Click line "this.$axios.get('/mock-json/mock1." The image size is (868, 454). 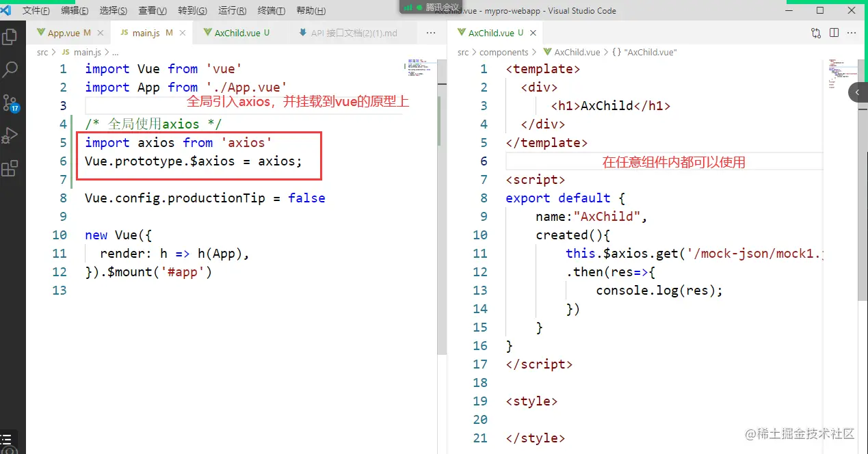tap(694, 254)
